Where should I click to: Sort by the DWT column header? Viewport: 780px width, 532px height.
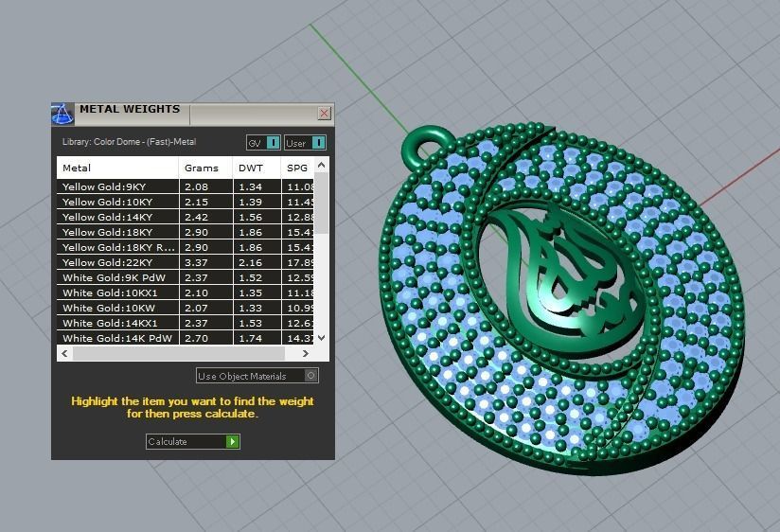click(257, 168)
